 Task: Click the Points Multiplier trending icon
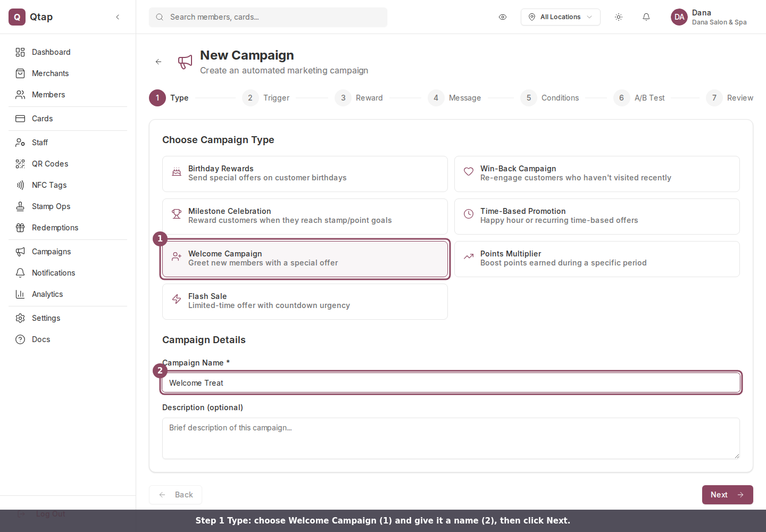coord(469,256)
